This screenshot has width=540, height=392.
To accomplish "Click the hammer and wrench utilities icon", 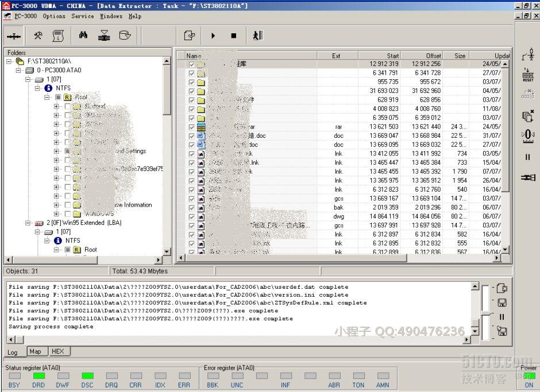I will [x=38, y=35].
